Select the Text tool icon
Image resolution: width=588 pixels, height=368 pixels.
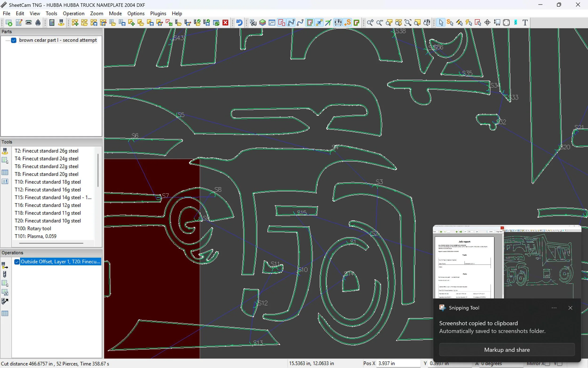click(525, 23)
